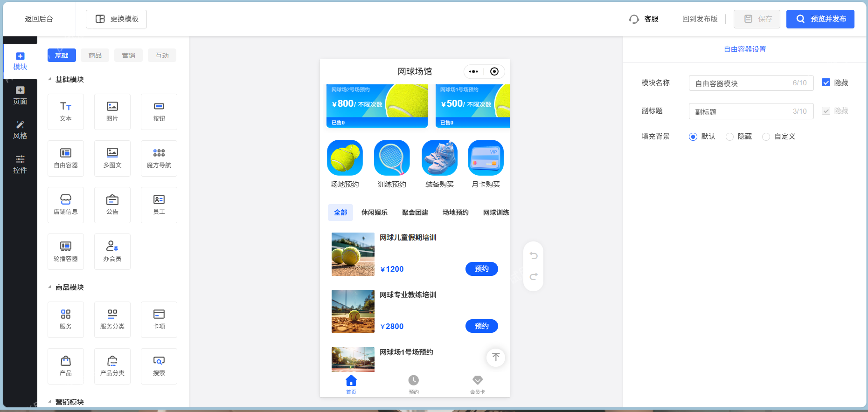This screenshot has width=868, height=412.
Task: Add the 自由容器 free container module
Action: coord(66,158)
